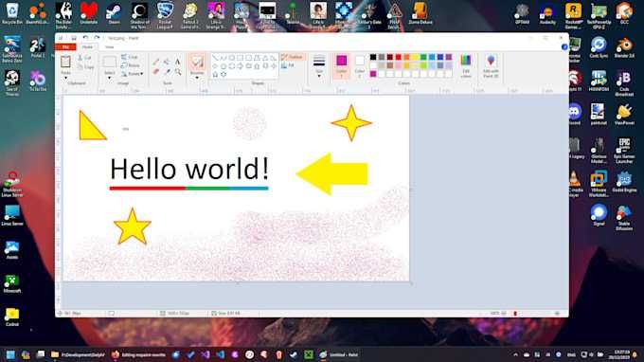Select Color 2 box
Image resolution: width=644 pixels, height=362 pixels.
360,65
